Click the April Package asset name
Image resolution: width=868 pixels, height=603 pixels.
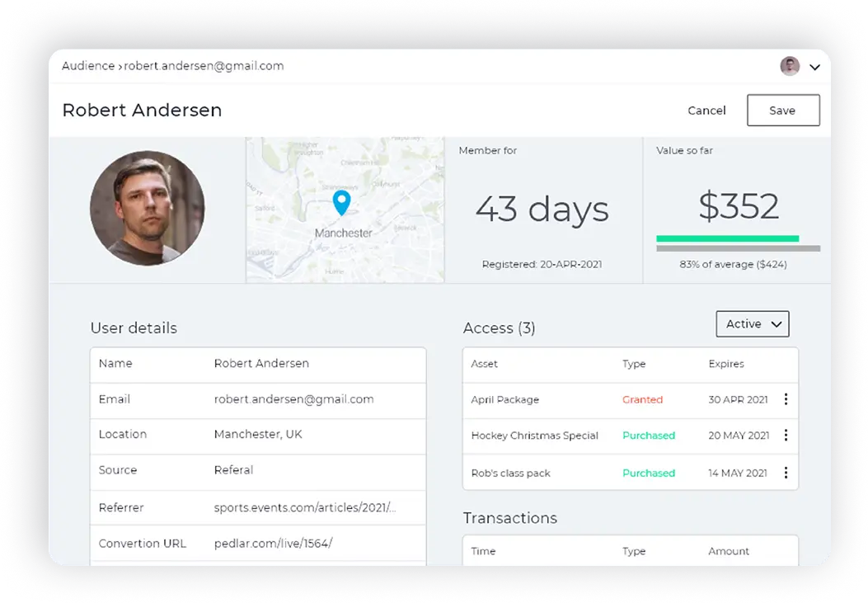(504, 400)
